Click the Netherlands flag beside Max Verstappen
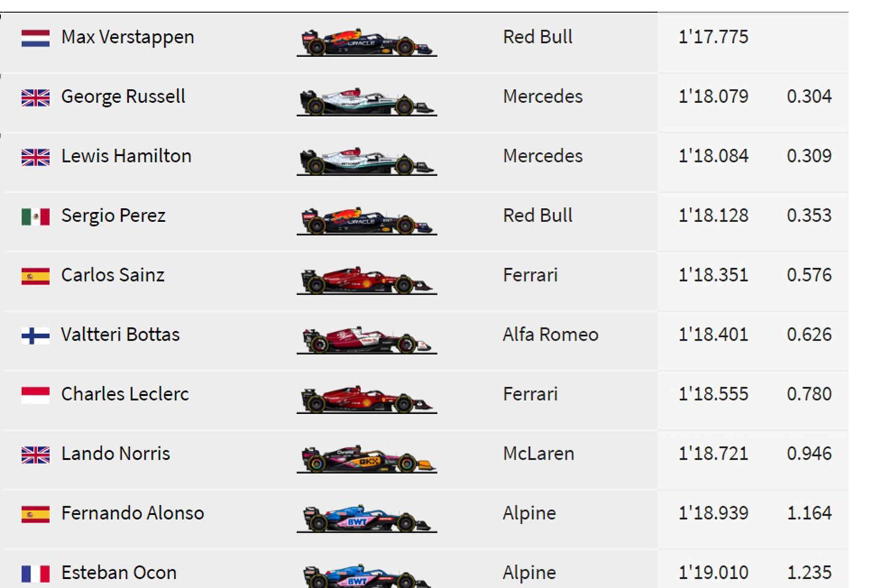Screen dimensions: 882x588 tap(35, 38)
